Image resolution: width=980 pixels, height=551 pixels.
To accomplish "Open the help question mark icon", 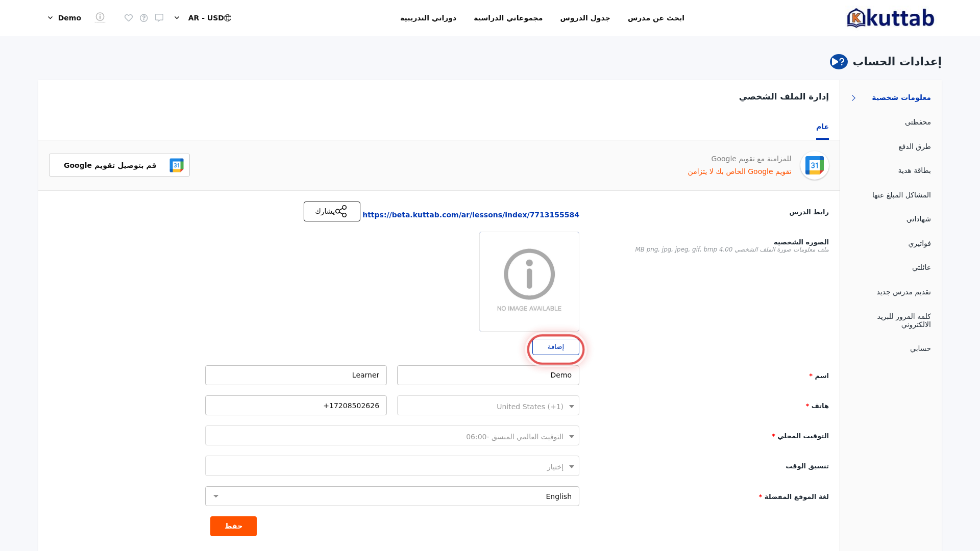I will tap(144, 18).
